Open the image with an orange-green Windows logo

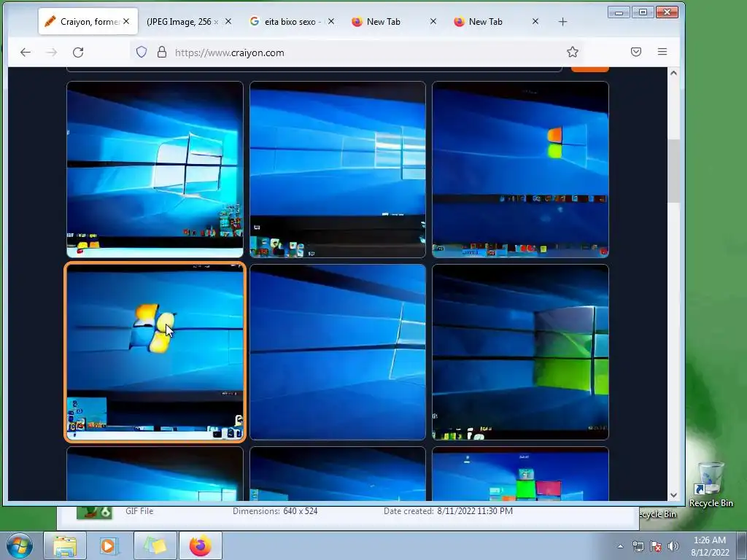click(520, 169)
